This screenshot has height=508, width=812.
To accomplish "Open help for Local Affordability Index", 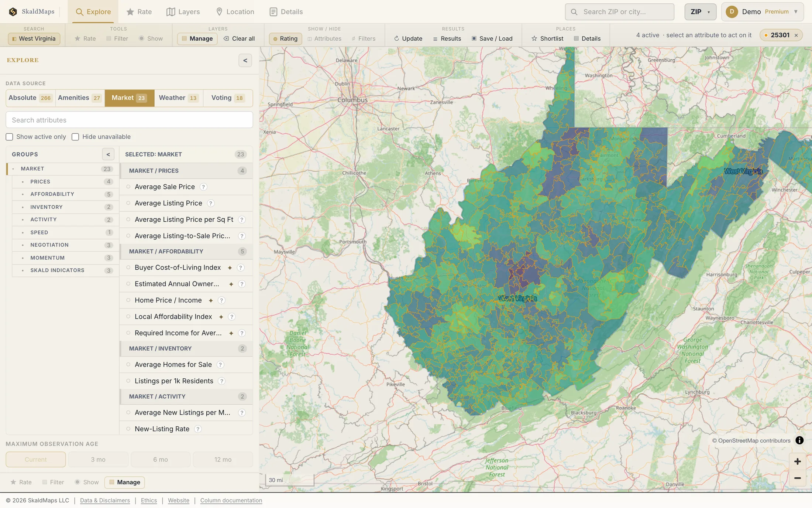I will point(232,317).
